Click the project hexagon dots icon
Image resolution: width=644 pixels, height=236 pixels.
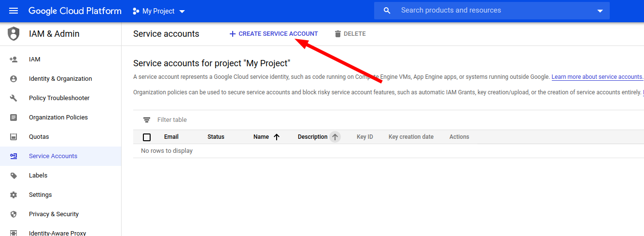pyautogui.click(x=136, y=11)
